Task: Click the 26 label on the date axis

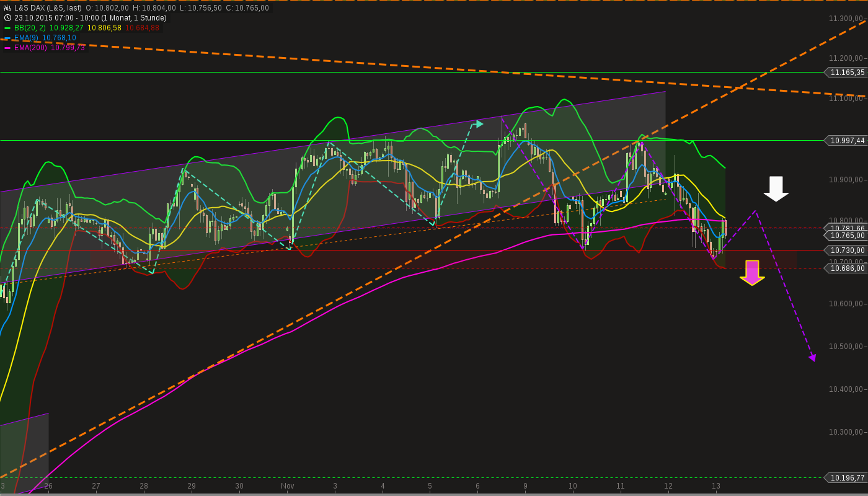Action: [48, 486]
